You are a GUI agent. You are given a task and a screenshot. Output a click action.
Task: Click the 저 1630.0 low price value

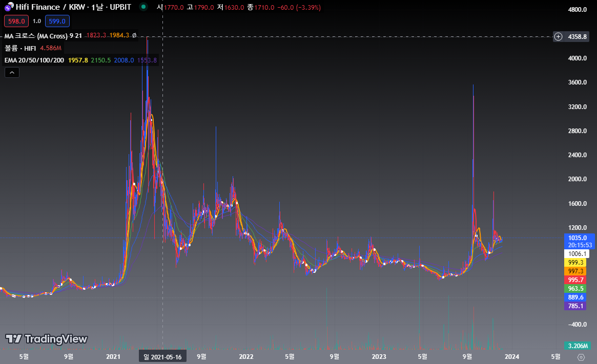(x=231, y=7)
